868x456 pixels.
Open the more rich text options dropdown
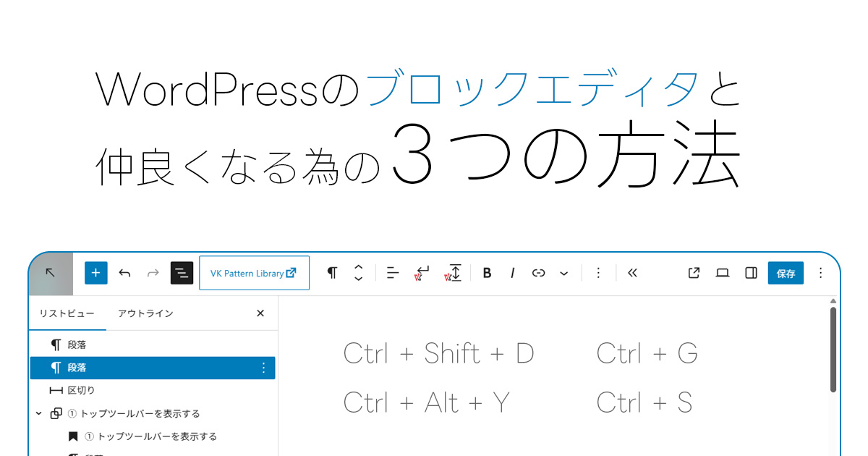point(564,273)
